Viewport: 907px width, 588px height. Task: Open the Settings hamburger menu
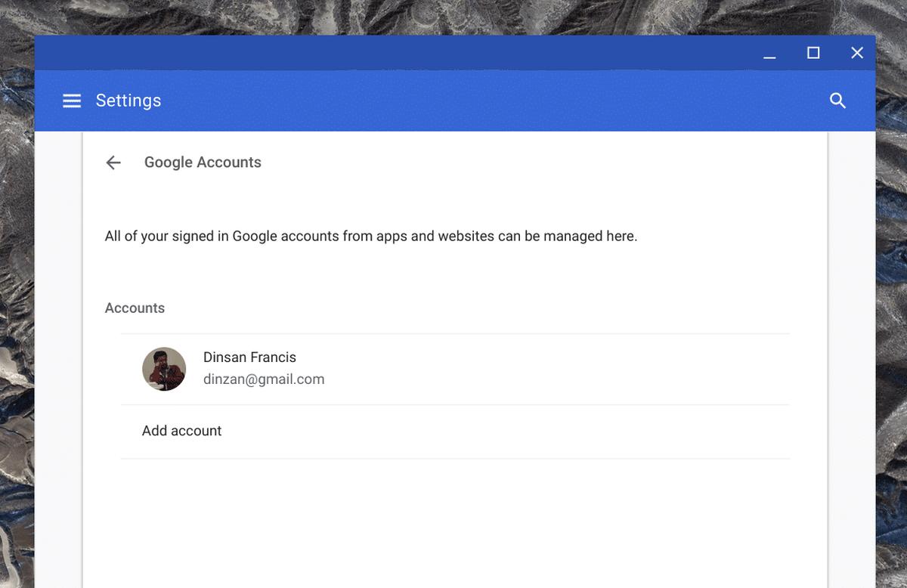pos(72,101)
